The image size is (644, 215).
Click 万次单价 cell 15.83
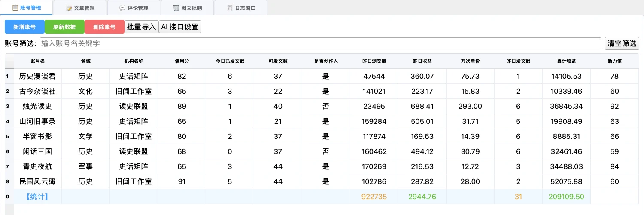point(470,91)
